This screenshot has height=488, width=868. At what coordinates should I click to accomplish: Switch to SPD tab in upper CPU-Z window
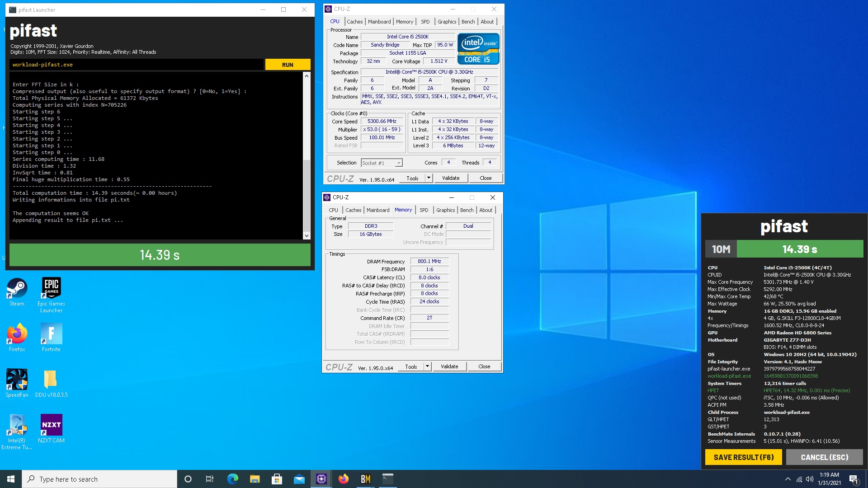(x=425, y=22)
